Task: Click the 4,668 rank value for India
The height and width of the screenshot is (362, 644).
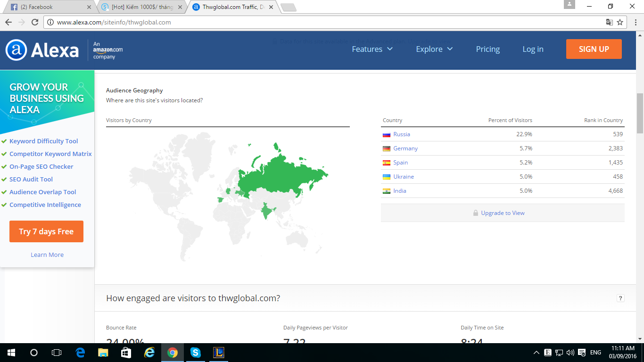Action: tap(616, 191)
